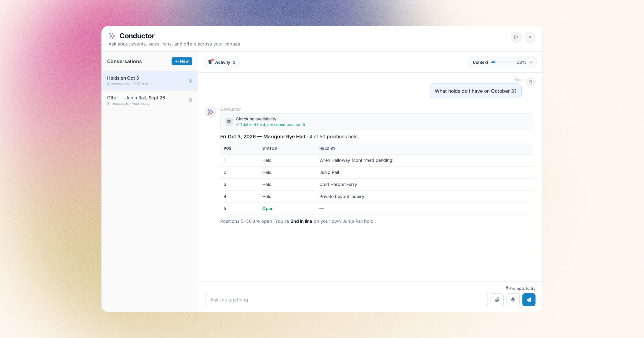
Task: Send the message with the paper plane button
Action: [529, 300]
